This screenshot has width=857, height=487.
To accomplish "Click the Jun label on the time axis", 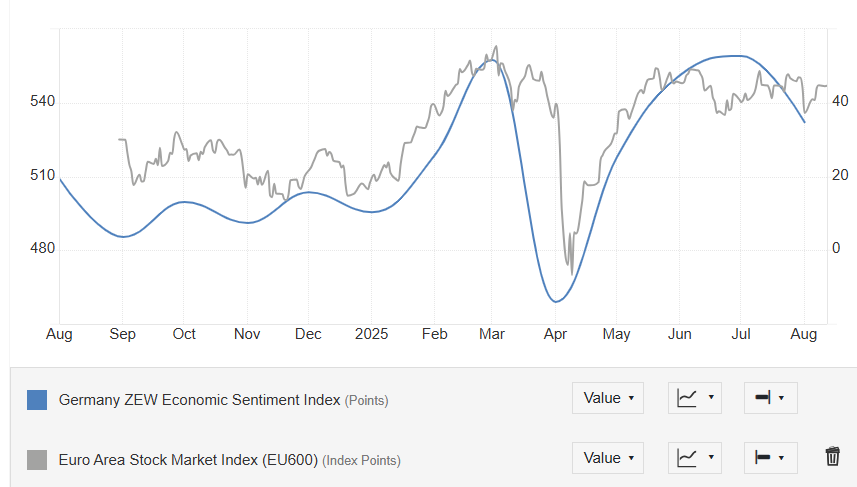I will [x=680, y=334].
